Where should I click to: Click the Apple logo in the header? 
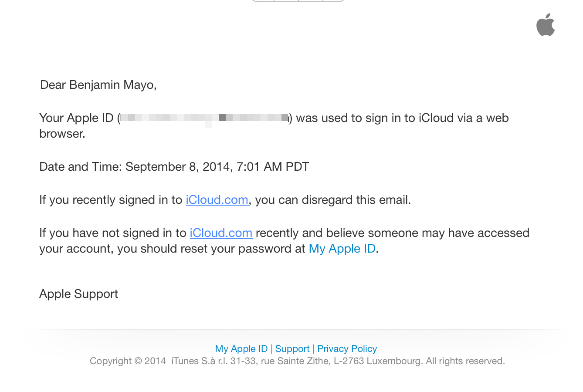(546, 25)
